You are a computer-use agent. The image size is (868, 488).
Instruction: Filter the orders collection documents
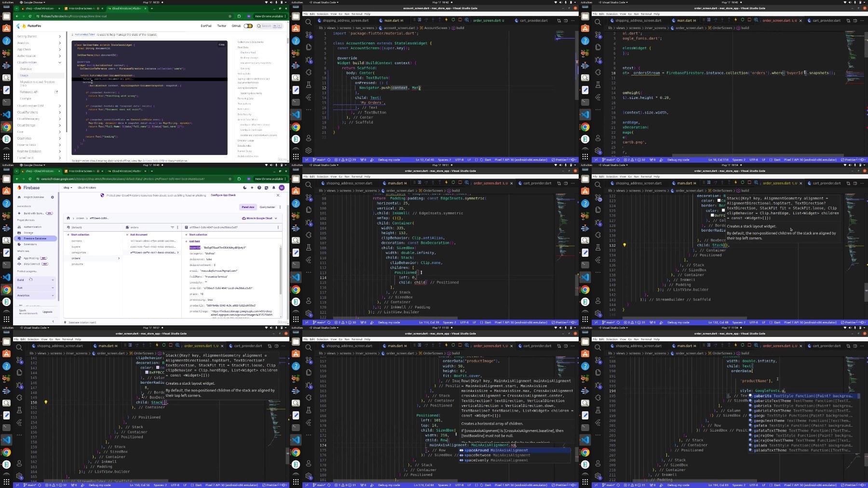[x=172, y=227]
